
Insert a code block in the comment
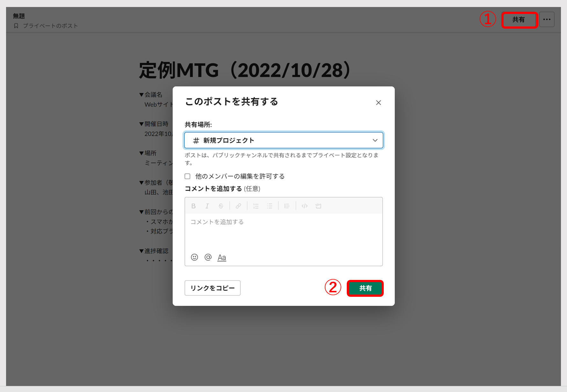point(318,206)
